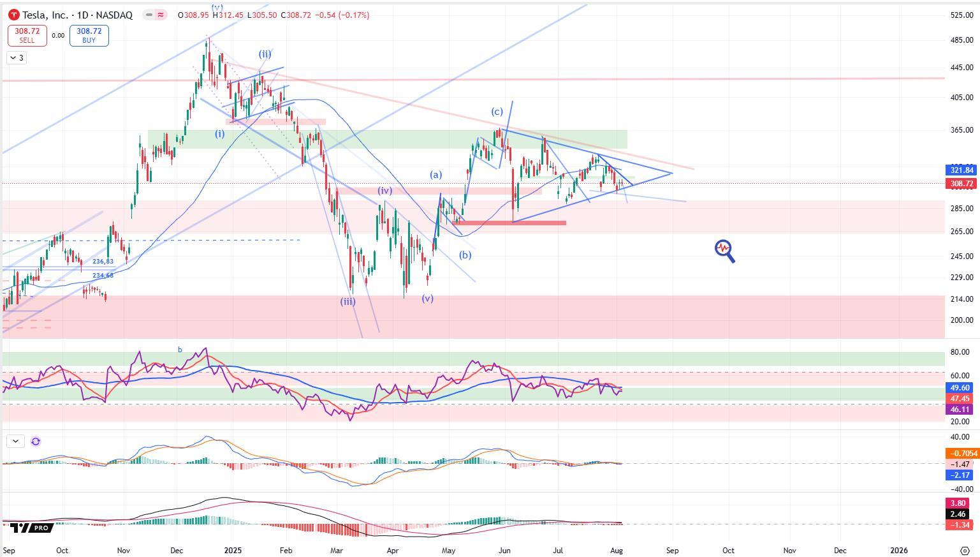Image resolution: width=980 pixels, height=557 pixels.
Task: Select the 236,83 price note
Action: [103, 262]
